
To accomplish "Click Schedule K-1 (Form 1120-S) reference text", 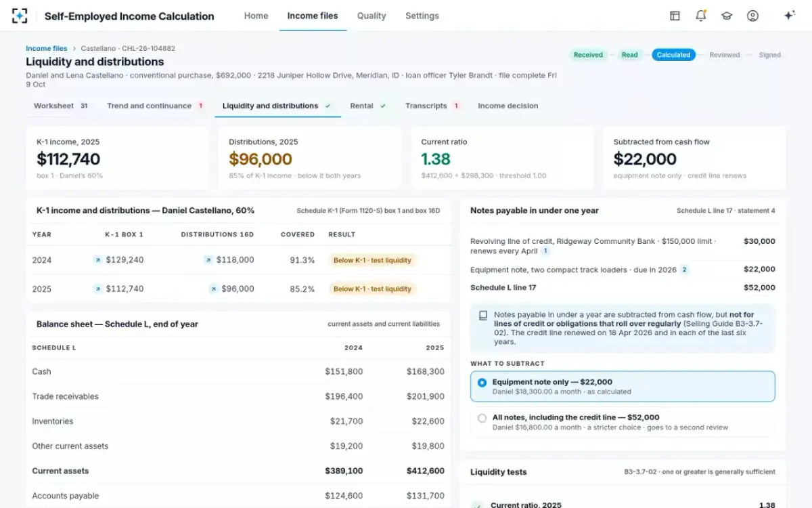I will (x=368, y=211).
